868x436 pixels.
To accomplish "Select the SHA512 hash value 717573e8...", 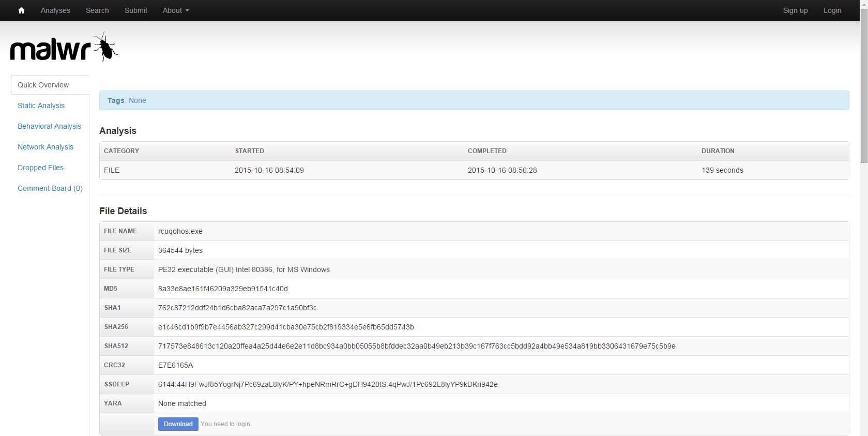I will coord(417,346).
